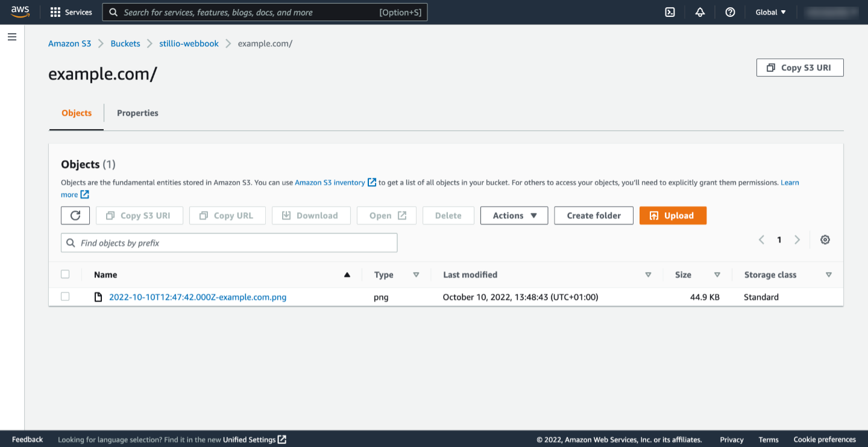The image size is (868, 447).
Task: Go to Amazon S3 breadcrumb
Action: point(70,43)
